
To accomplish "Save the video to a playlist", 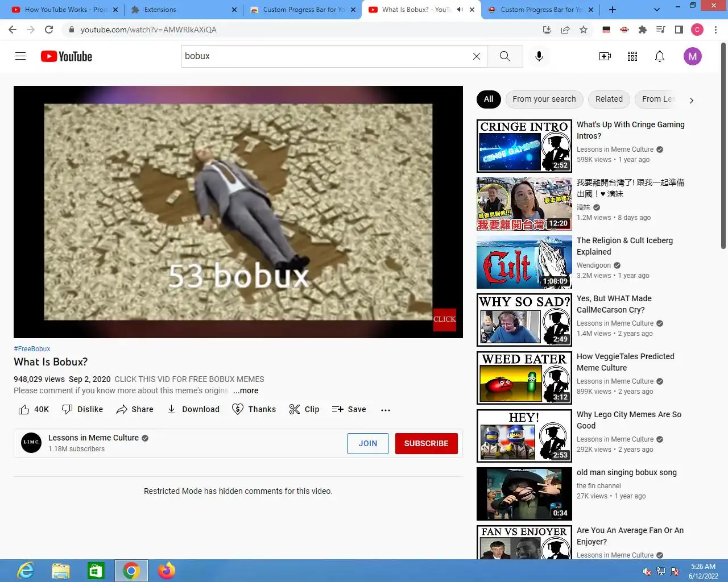I will coord(349,409).
